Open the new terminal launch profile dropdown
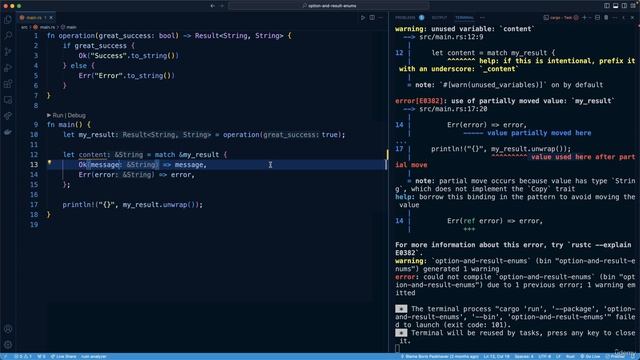 590,18
